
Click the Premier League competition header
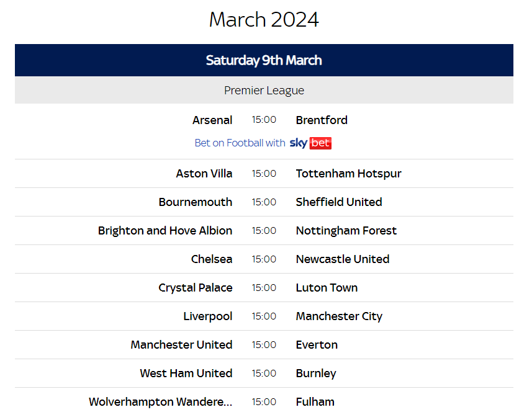click(264, 91)
